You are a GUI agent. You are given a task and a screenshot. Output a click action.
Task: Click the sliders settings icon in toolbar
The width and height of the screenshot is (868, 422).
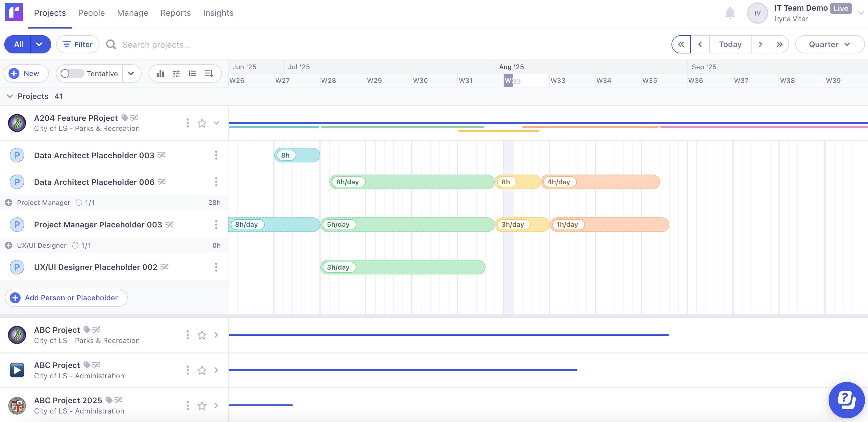176,73
